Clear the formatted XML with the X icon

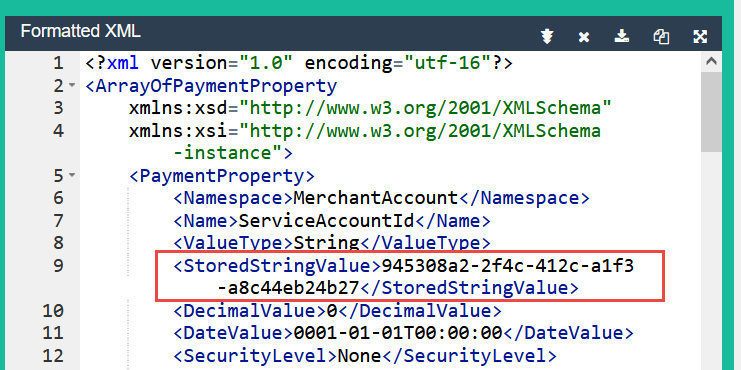click(584, 37)
